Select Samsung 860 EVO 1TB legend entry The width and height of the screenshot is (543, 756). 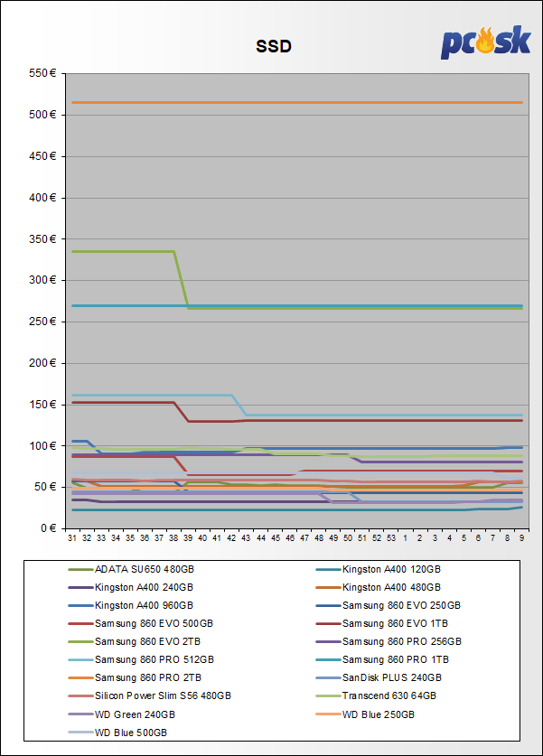click(382, 623)
